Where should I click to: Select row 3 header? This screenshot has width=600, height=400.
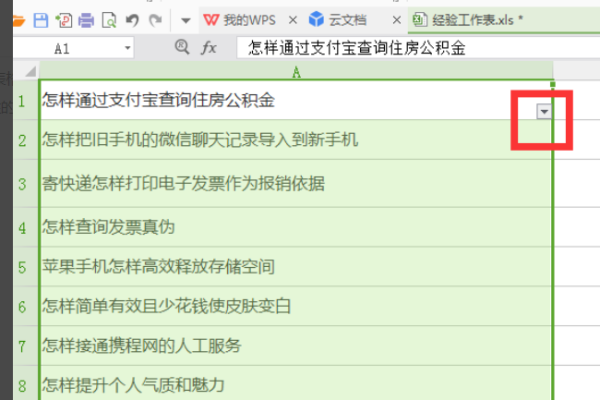[26, 184]
